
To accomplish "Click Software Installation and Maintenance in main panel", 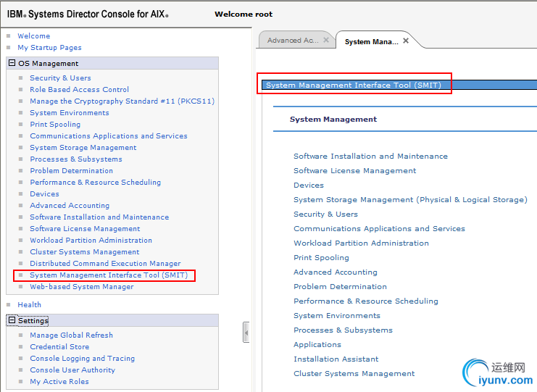I will tap(370, 157).
